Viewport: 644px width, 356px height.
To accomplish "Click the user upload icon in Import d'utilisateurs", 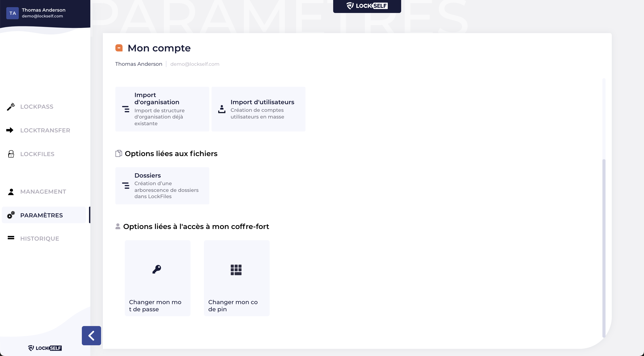I will coord(222,109).
